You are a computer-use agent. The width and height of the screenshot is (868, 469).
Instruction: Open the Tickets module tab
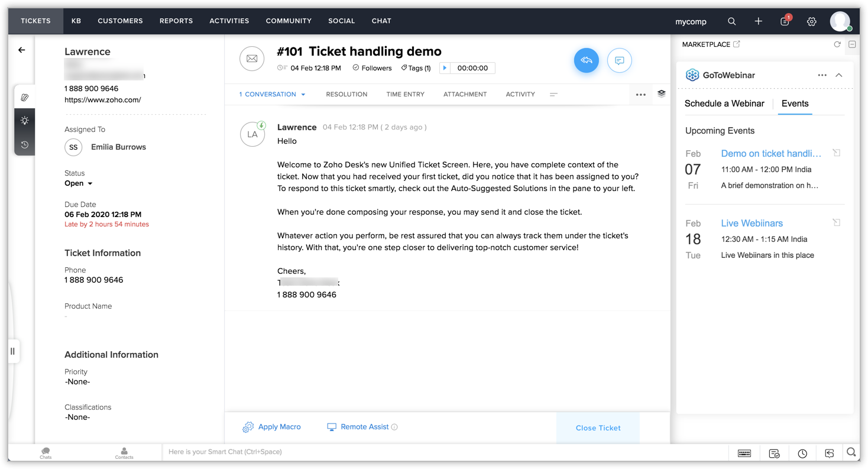pos(36,21)
